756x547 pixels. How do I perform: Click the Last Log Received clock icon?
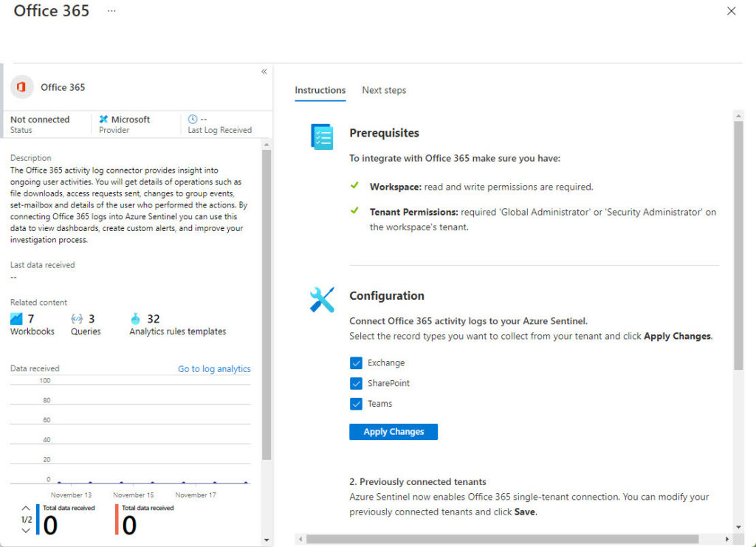(193, 119)
